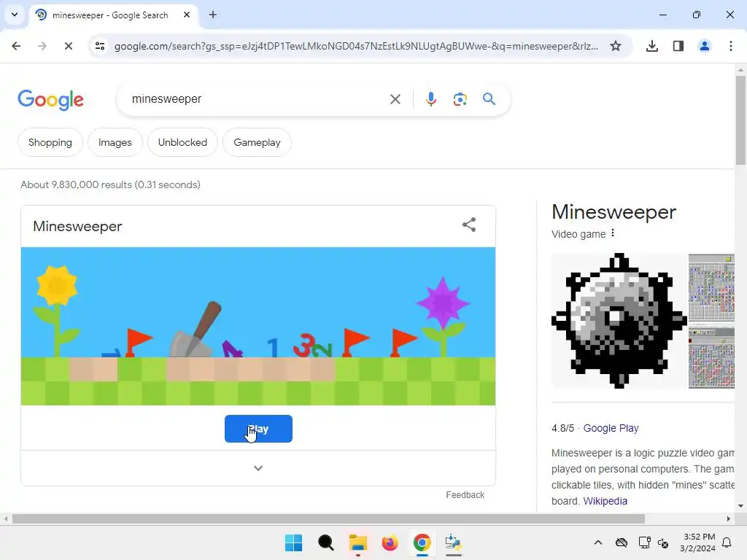Filter results by Shopping

click(50, 142)
